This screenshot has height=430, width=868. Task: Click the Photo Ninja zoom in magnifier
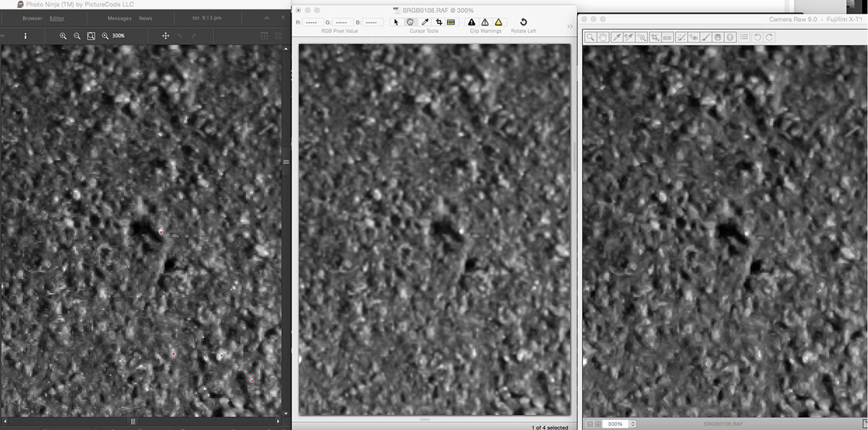[x=63, y=35]
